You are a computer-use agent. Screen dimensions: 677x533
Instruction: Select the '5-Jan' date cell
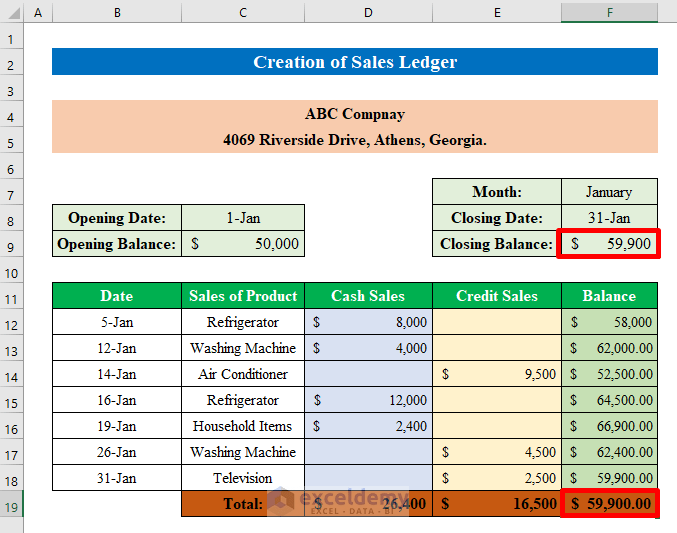tap(117, 322)
